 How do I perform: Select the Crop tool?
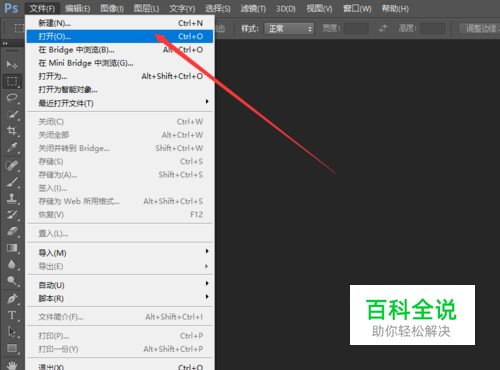pos(12,131)
